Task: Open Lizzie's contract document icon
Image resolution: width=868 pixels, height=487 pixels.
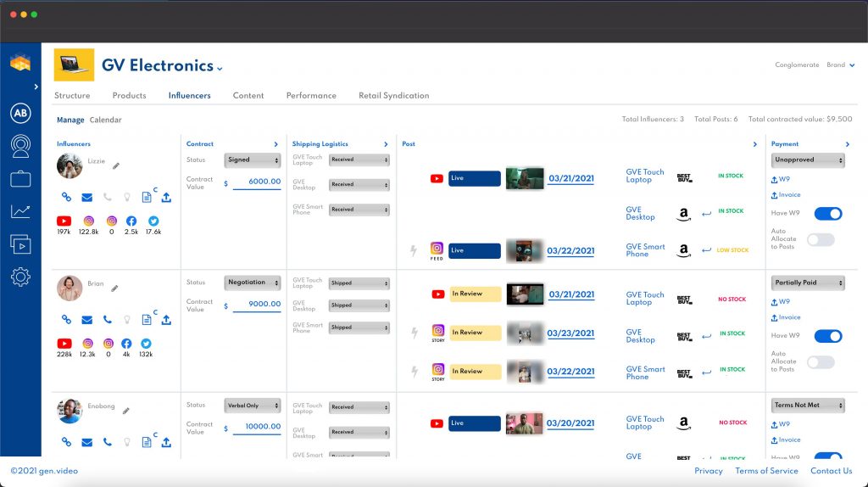Action: click(147, 197)
